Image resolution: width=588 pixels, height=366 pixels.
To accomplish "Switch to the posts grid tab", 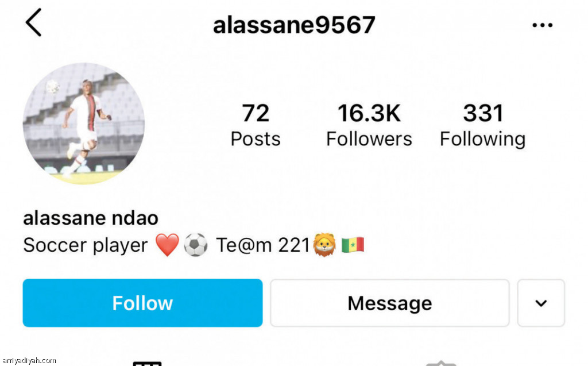I will [148, 363].
